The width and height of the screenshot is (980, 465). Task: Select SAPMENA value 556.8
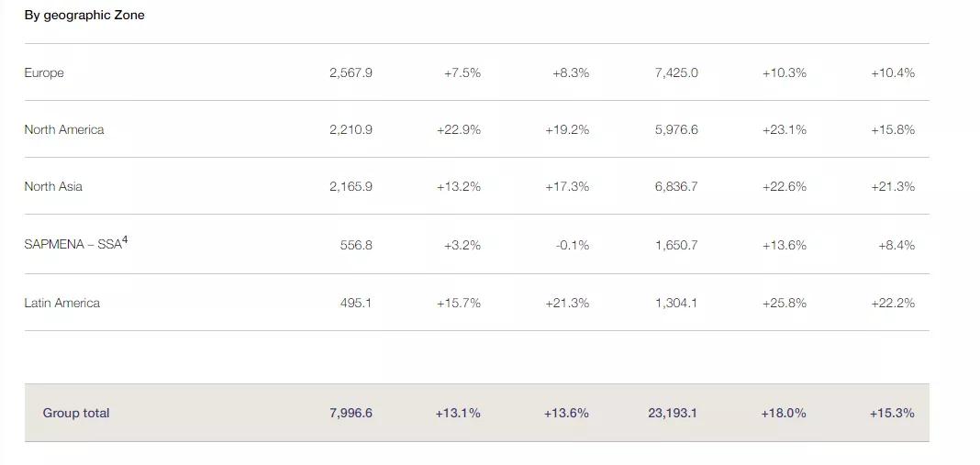[x=356, y=245]
